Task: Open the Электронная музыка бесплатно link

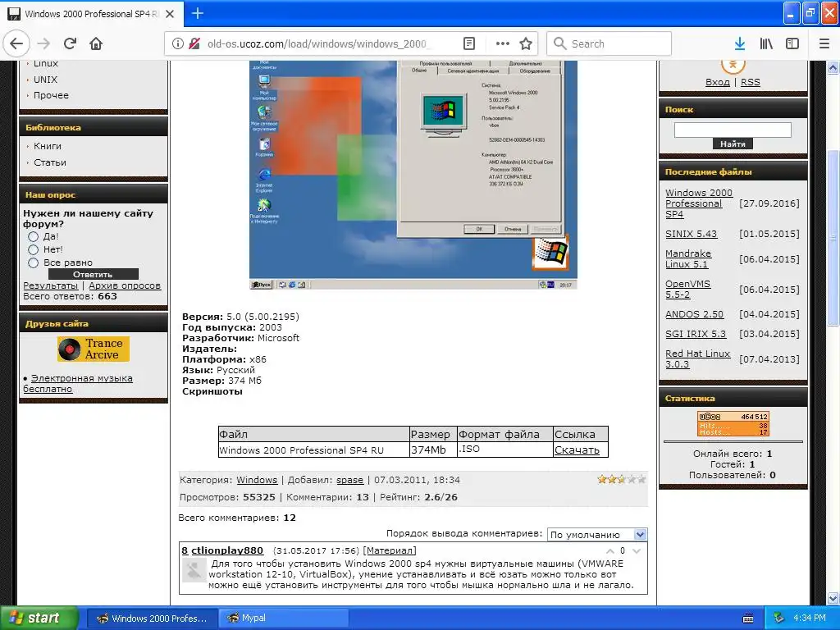Action: pos(78,384)
